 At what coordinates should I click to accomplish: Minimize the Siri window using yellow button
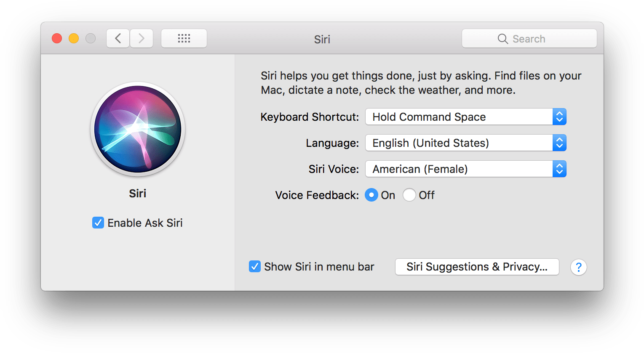pos(74,38)
